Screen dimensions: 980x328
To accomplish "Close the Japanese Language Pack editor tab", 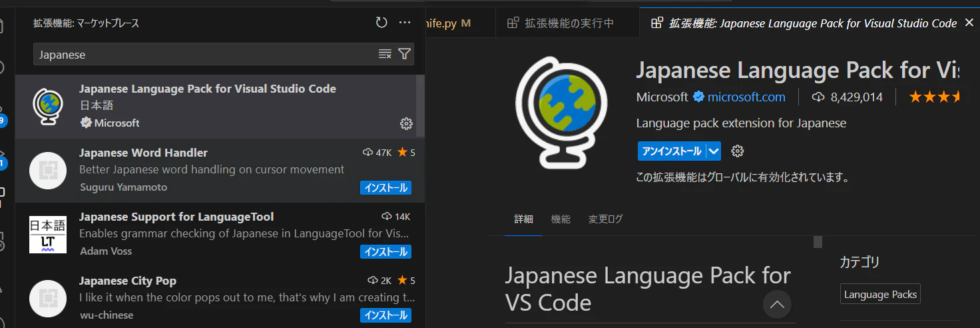I will (x=969, y=23).
